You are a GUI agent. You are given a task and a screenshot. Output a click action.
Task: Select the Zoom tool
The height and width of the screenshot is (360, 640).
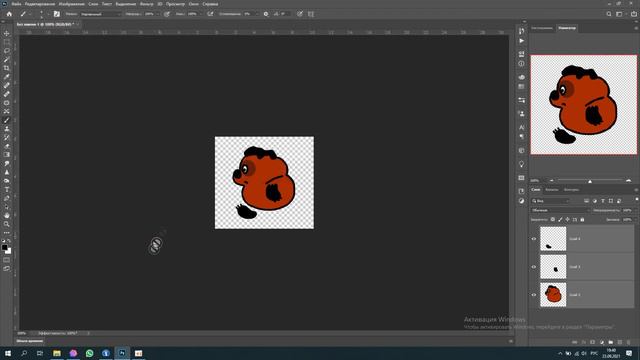(x=7, y=224)
